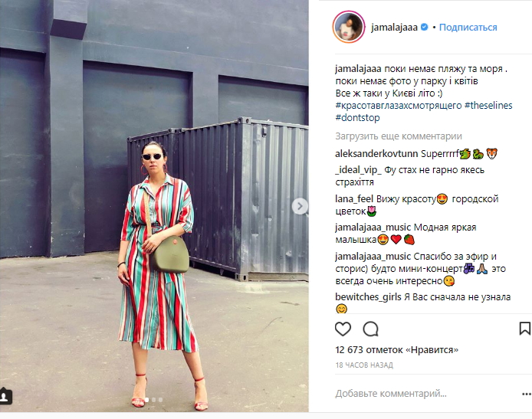The image size is (532, 419).
Task: Like the post with the heart icon
Action: click(343, 329)
